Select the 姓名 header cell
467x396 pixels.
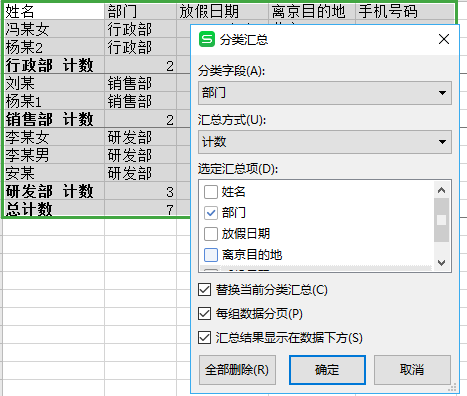coord(54,11)
